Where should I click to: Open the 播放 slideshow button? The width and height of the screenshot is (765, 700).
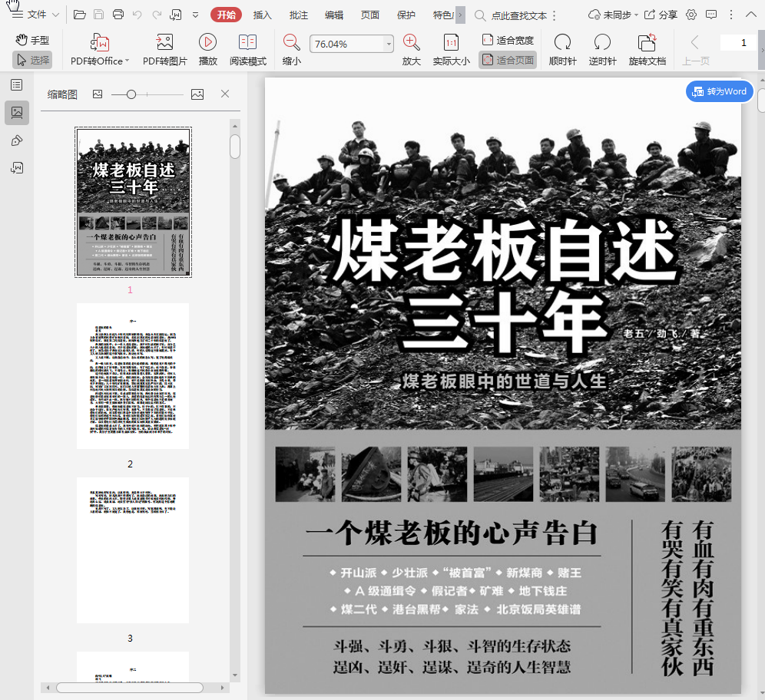pos(207,42)
